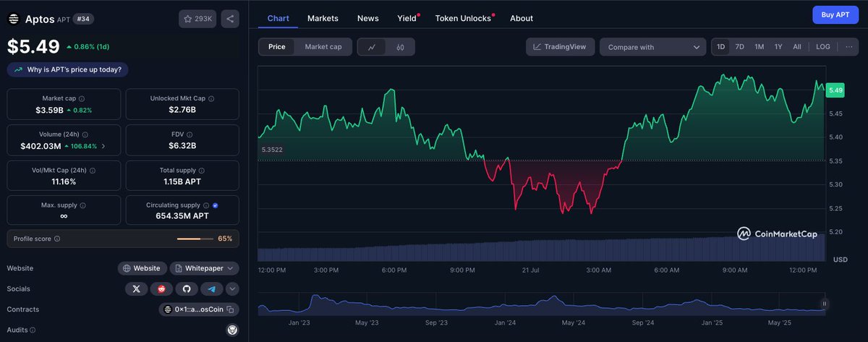
Task: Expand Volume (24h) details arrow
Action: [x=102, y=146]
